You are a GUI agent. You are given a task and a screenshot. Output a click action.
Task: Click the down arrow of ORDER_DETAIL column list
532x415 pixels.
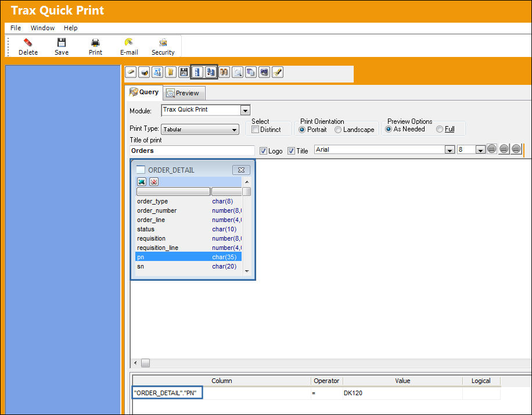247,271
